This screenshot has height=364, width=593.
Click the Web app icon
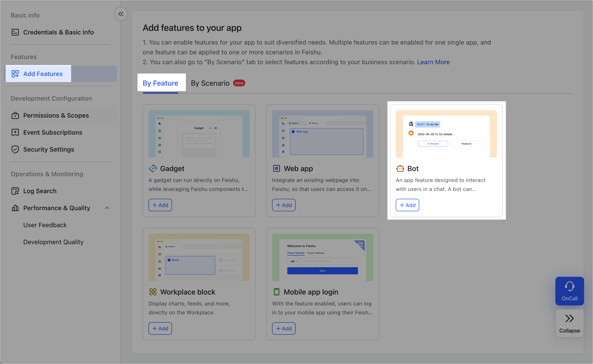pyautogui.click(x=276, y=169)
